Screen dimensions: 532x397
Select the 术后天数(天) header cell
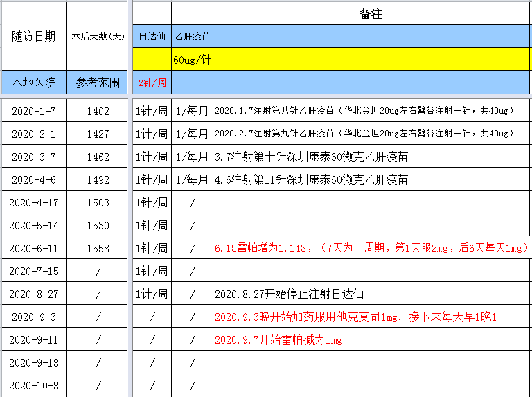[98, 36]
